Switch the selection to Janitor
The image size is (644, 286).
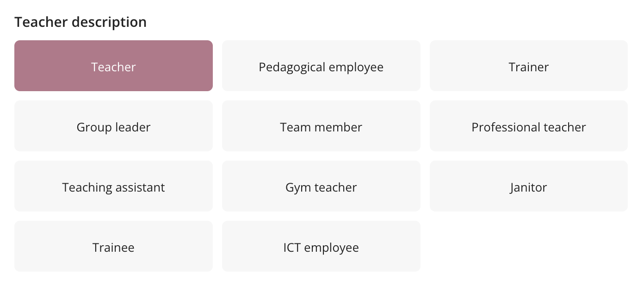pos(529,186)
